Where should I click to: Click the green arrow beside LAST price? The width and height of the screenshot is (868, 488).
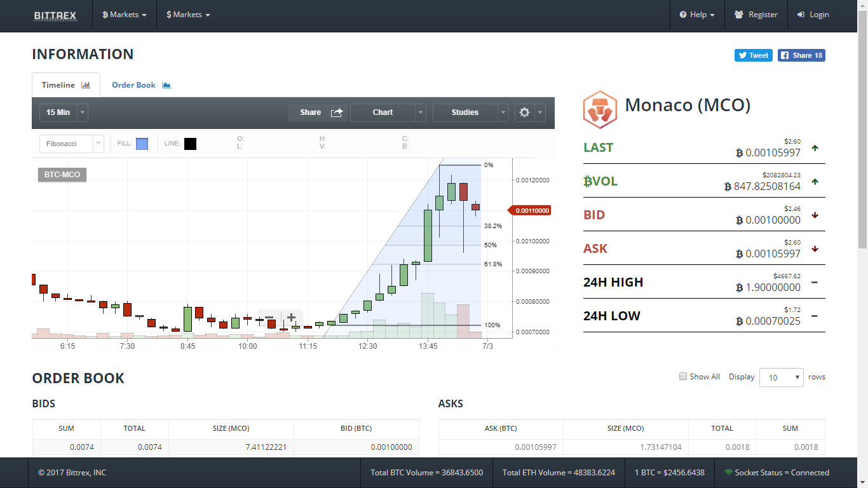(815, 148)
